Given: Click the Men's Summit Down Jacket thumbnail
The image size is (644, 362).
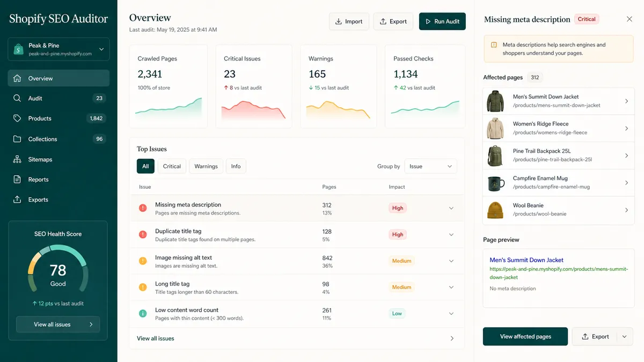Looking at the screenshot, I should [495, 101].
